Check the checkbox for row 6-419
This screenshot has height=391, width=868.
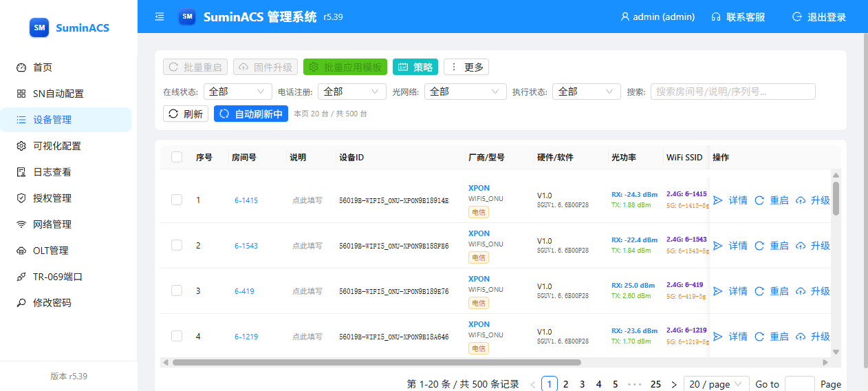point(177,290)
